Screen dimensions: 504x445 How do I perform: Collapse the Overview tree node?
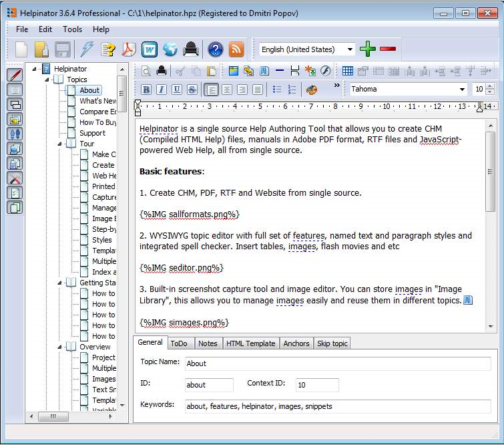(59, 347)
